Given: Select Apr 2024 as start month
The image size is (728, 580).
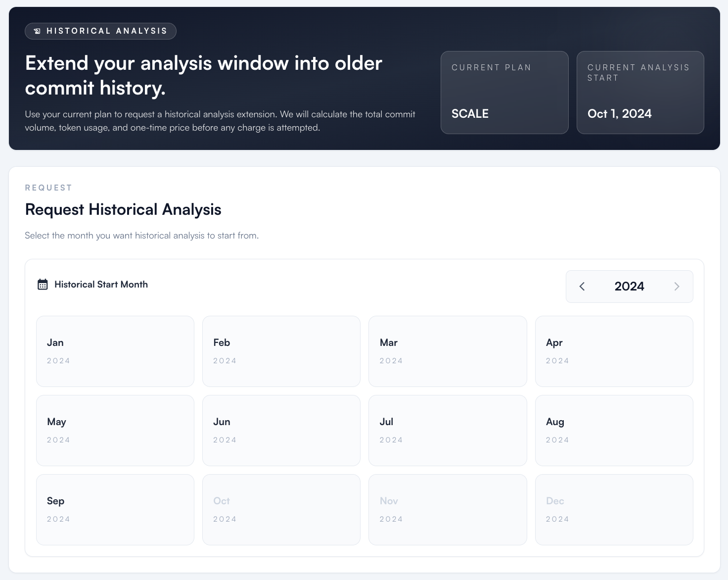Looking at the screenshot, I should tap(614, 351).
